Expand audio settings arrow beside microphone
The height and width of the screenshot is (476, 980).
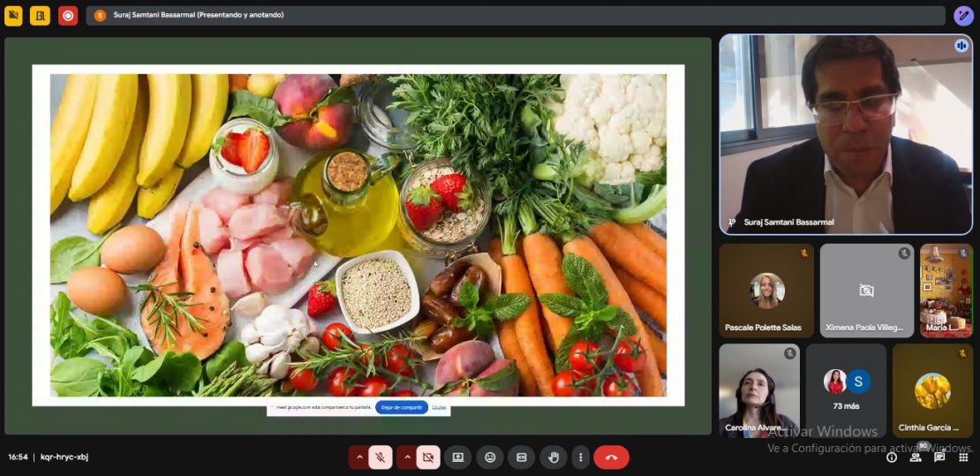[x=358, y=457]
